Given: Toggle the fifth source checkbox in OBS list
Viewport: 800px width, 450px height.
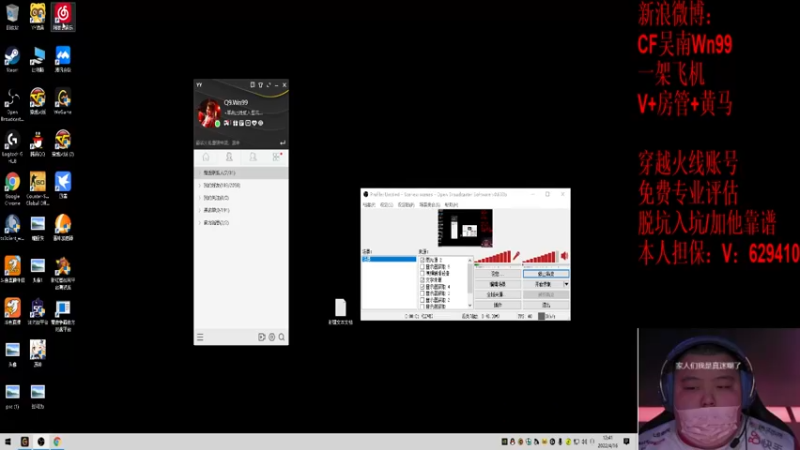Looking at the screenshot, I should pyautogui.click(x=422, y=287).
